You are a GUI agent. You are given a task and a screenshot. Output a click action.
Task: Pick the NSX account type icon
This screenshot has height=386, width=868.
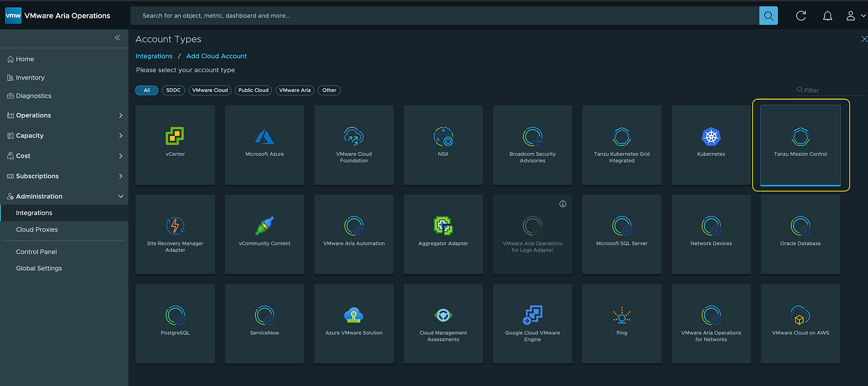(443, 137)
